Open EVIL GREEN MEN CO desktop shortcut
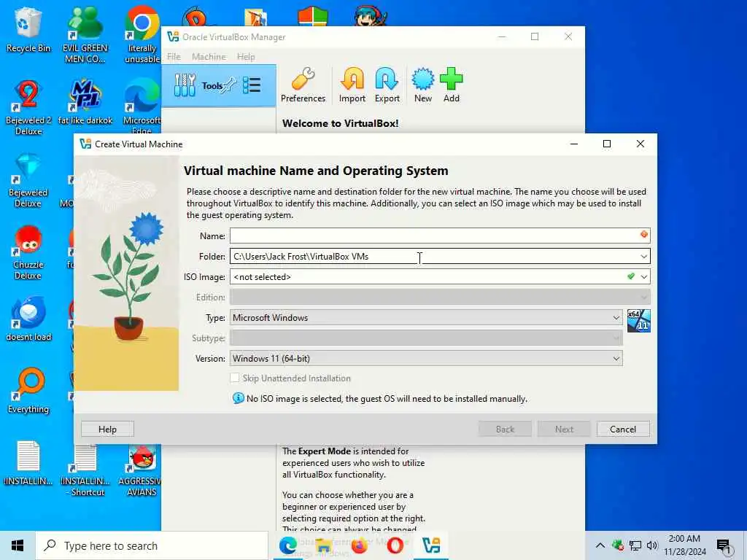The height and width of the screenshot is (560, 747). [85, 35]
